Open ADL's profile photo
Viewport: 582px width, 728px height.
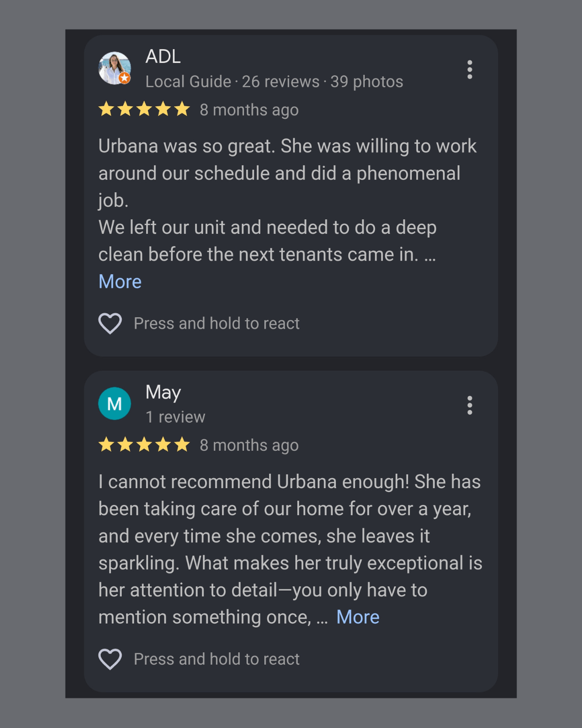click(114, 68)
